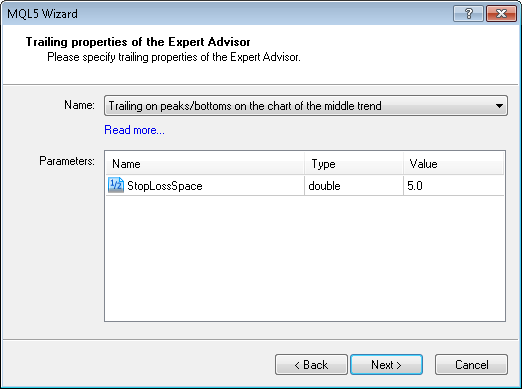Sort by the Name column header

tap(205, 164)
